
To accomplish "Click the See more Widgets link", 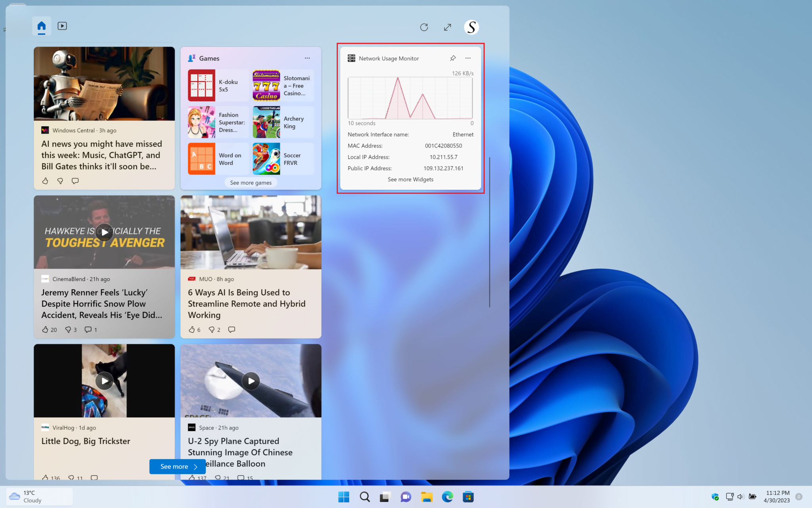I will (410, 179).
